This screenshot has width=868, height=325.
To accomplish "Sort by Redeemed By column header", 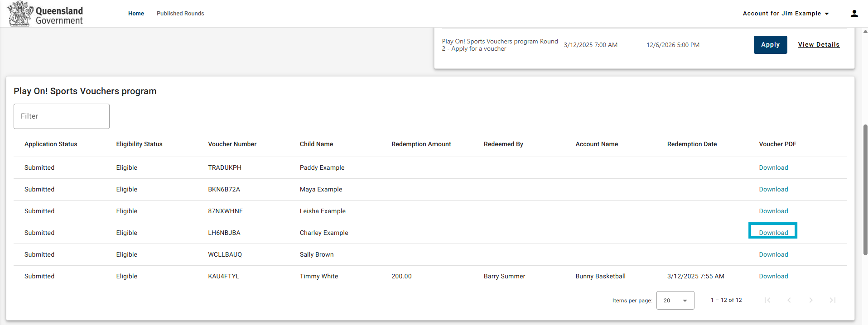I will pyautogui.click(x=503, y=144).
